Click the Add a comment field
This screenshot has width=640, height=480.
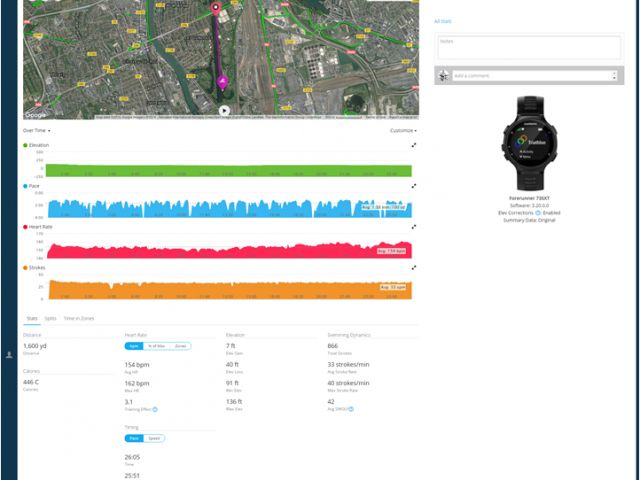[530, 75]
